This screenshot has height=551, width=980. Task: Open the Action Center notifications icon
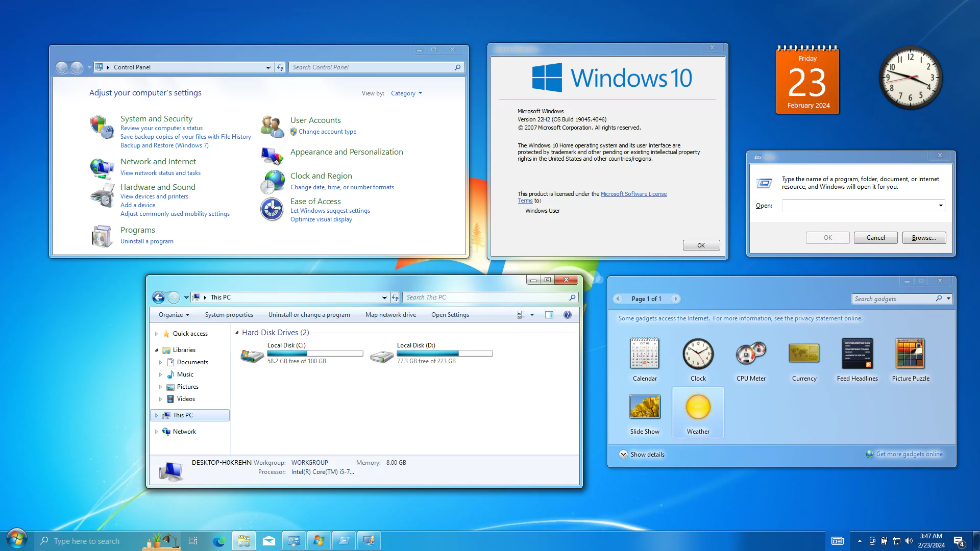[x=959, y=541]
